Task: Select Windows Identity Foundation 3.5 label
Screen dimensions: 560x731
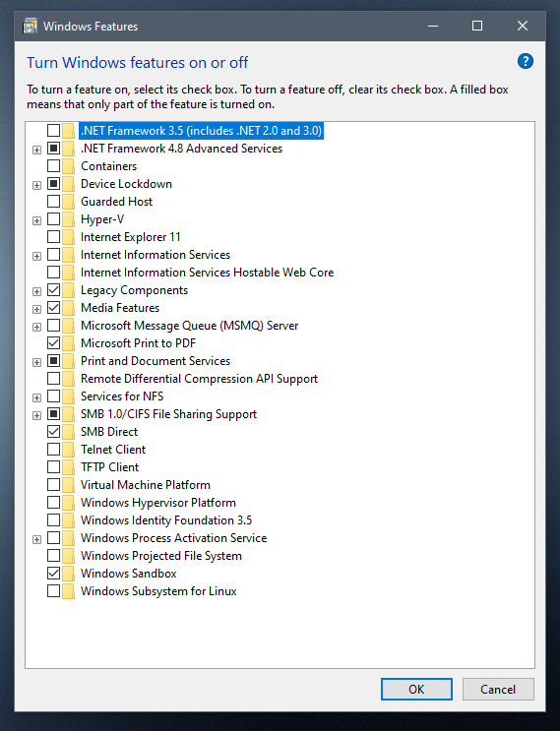Action: pos(166,520)
